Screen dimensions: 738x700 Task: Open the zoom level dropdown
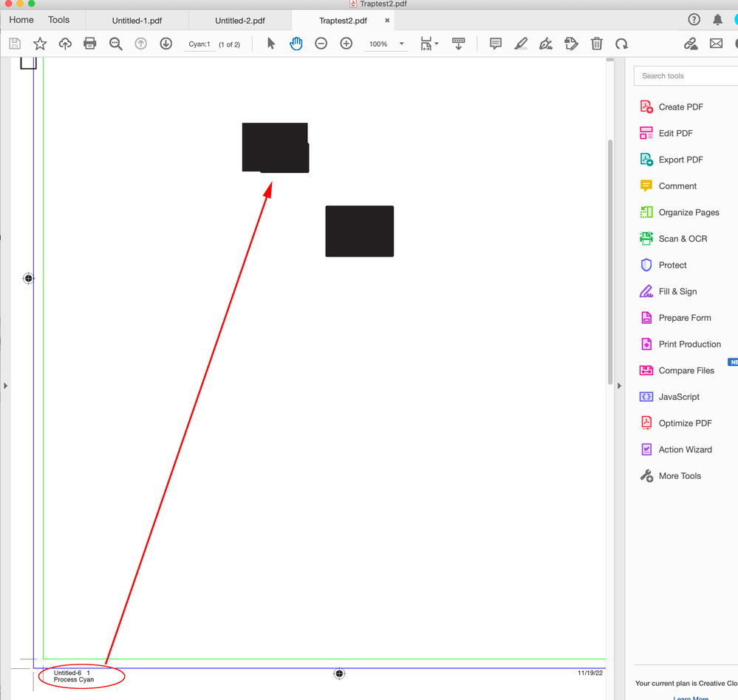pyautogui.click(x=401, y=44)
